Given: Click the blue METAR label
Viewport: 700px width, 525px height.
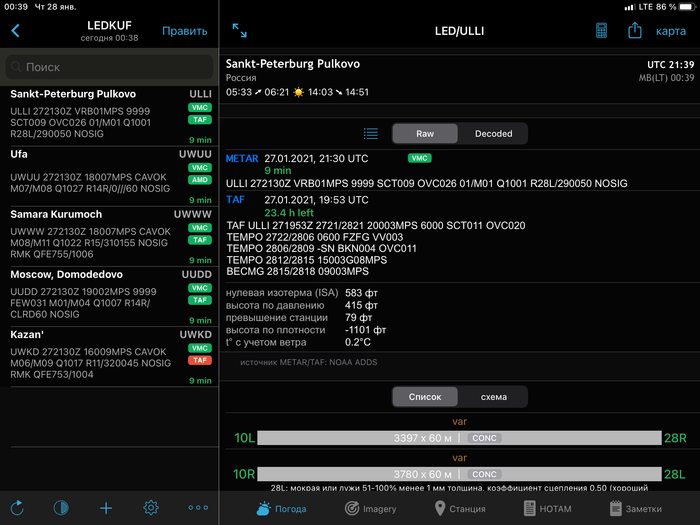Looking at the screenshot, I should pos(242,158).
